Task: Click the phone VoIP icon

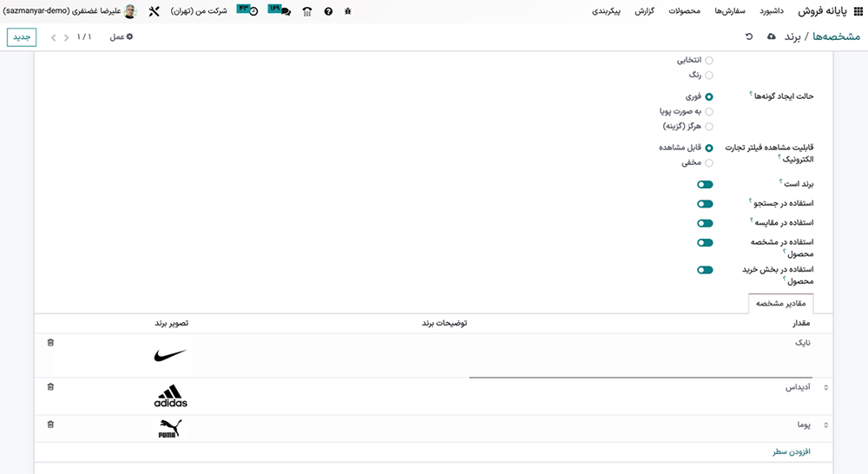Action: tap(307, 11)
